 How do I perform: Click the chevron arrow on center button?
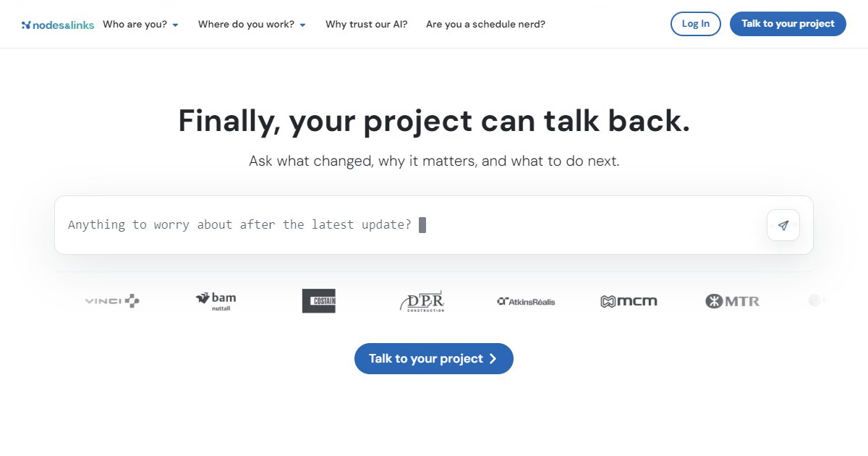(493, 359)
